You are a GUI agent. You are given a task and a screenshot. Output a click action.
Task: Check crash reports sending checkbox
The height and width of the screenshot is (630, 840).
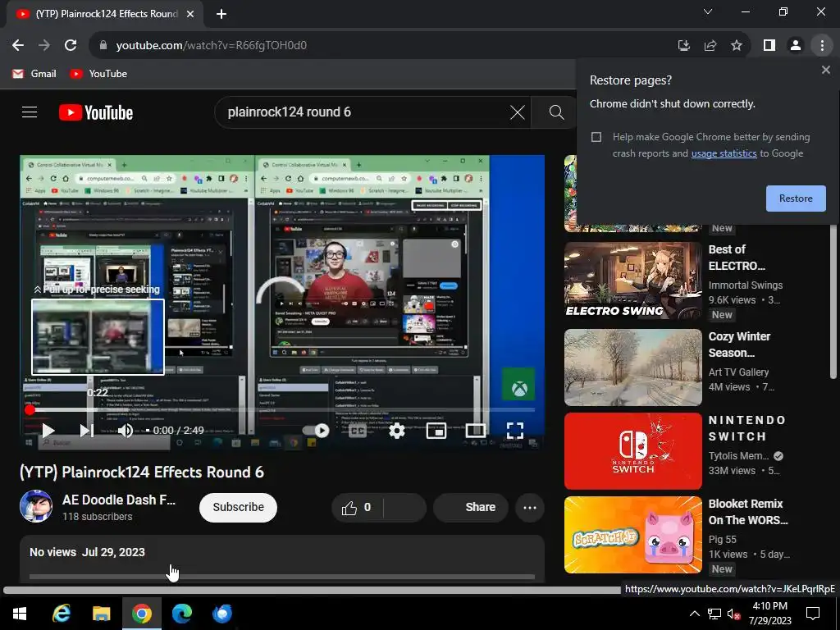(x=596, y=137)
